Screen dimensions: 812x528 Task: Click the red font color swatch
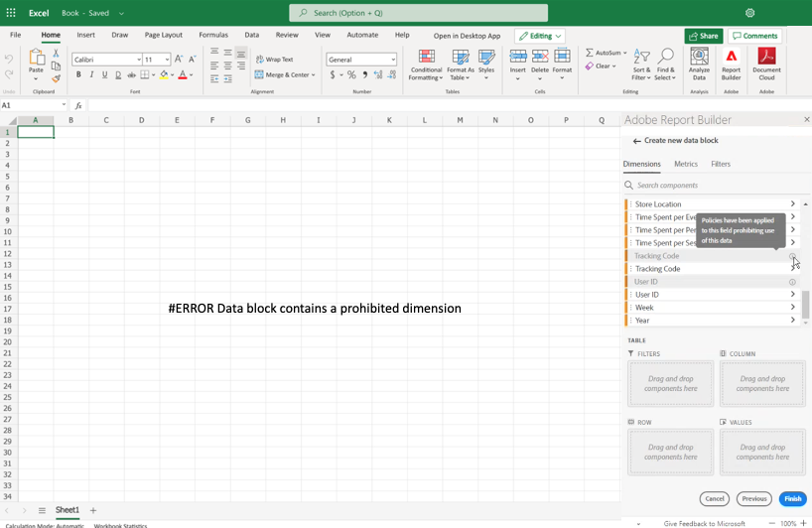pyautogui.click(x=182, y=75)
